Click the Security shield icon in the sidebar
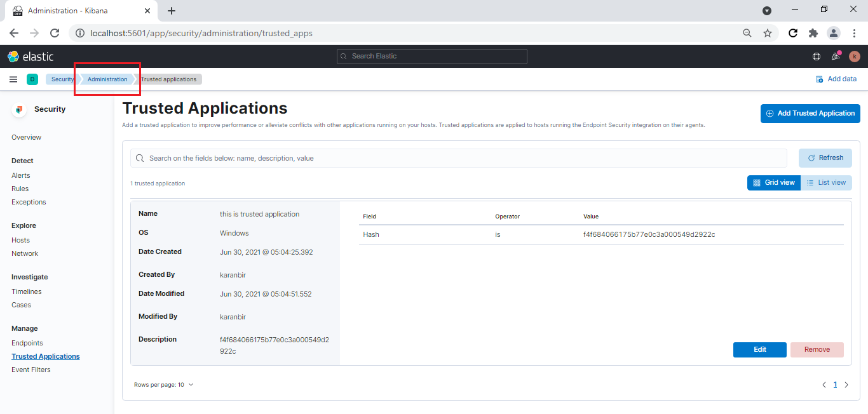The image size is (868, 414). (18, 109)
